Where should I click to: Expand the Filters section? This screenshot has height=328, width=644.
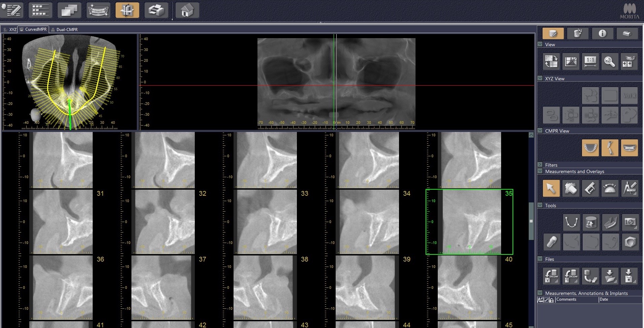(x=540, y=165)
